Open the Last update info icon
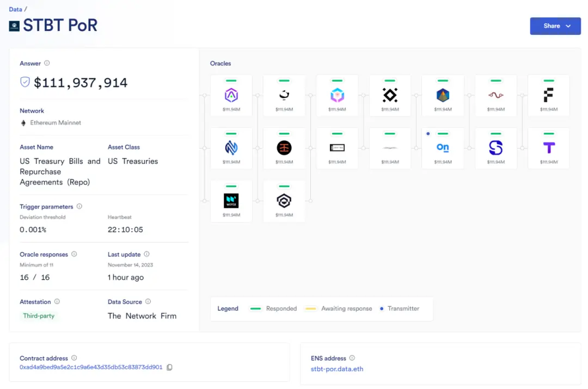The width and height of the screenshot is (588, 389). (146, 254)
